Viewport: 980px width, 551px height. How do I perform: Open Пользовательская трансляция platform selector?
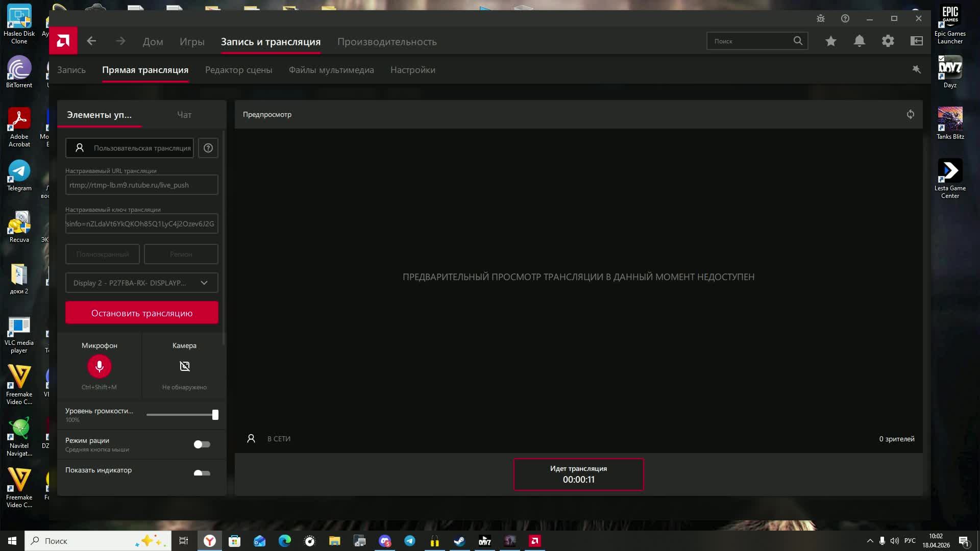coord(130,148)
